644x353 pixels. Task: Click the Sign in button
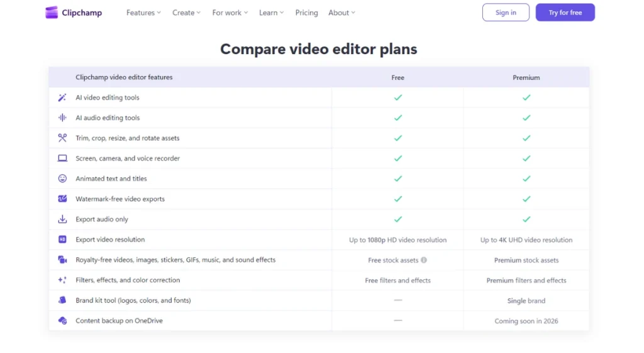tap(506, 13)
